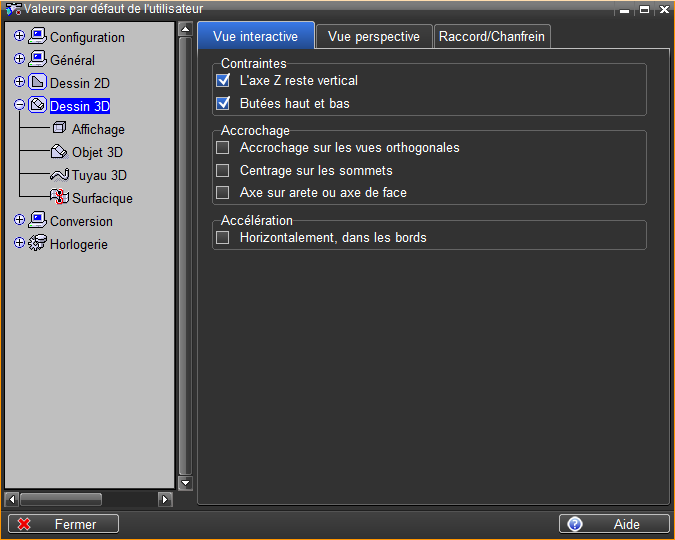Open the Raccord/Chanfrein tab

(493, 37)
